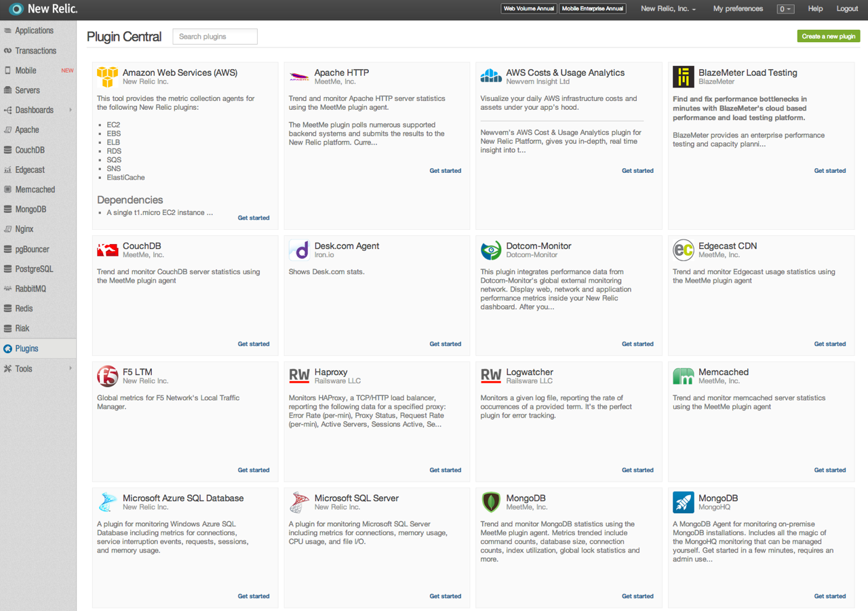The width and height of the screenshot is (868, 611).
Task: Open the MeetMe MongoDB leaf logo
Action: click(x=491, y=502)
